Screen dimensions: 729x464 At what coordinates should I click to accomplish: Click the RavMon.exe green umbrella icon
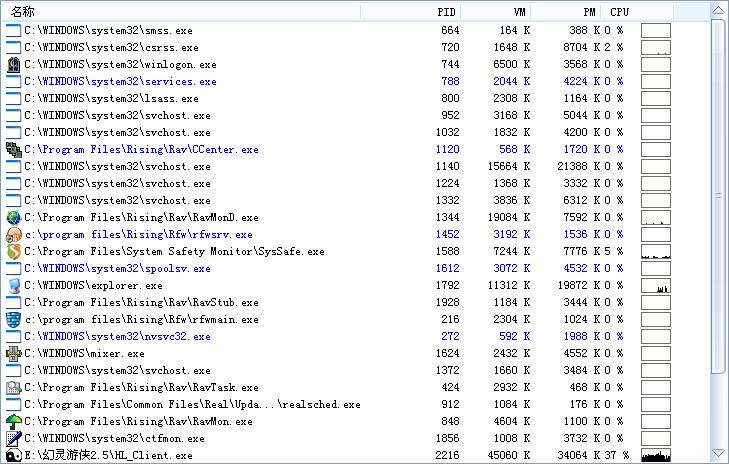[13, 421]
